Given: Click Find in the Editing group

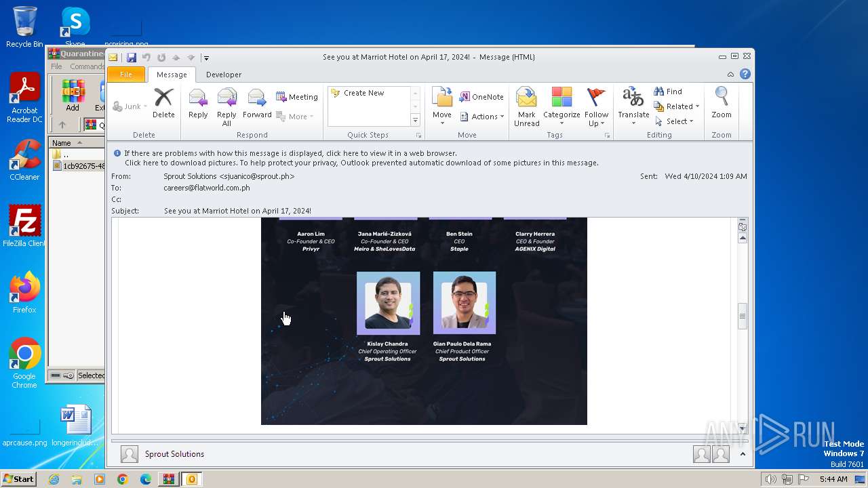Looking at the screenshot, I should [668, 91].
